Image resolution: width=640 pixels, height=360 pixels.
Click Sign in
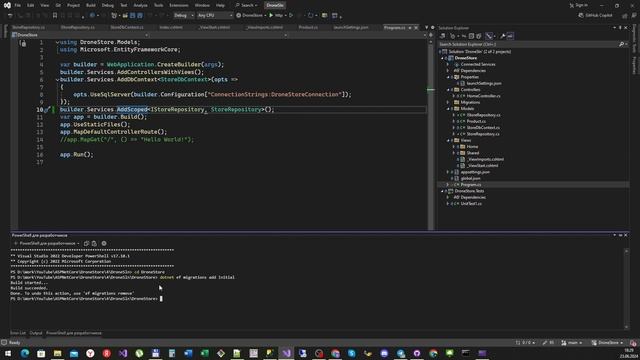pos(579,5)
